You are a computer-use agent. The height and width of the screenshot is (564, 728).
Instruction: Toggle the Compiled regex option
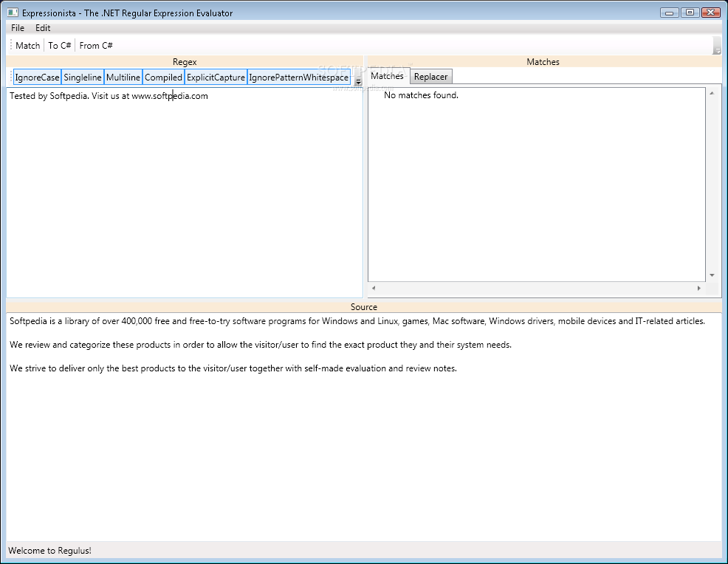[163, 77]
